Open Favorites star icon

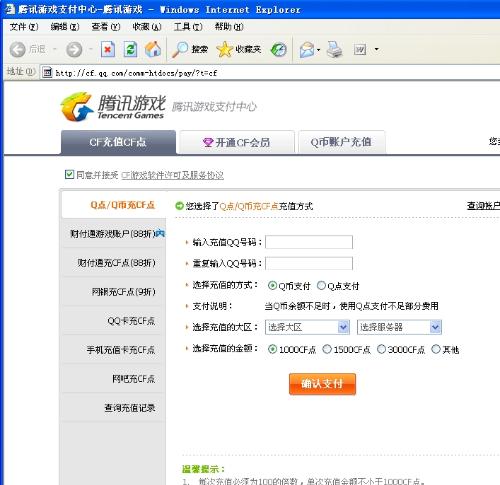(224, 49)
